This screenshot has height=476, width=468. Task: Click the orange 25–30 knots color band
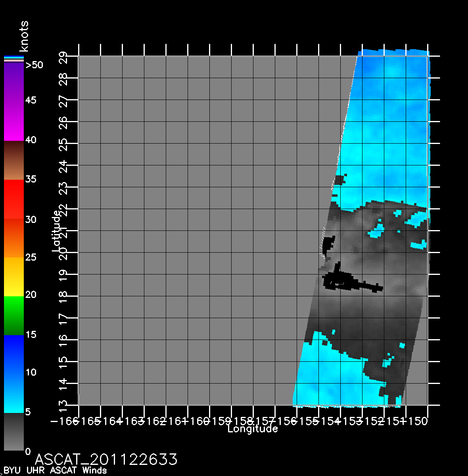13,238
